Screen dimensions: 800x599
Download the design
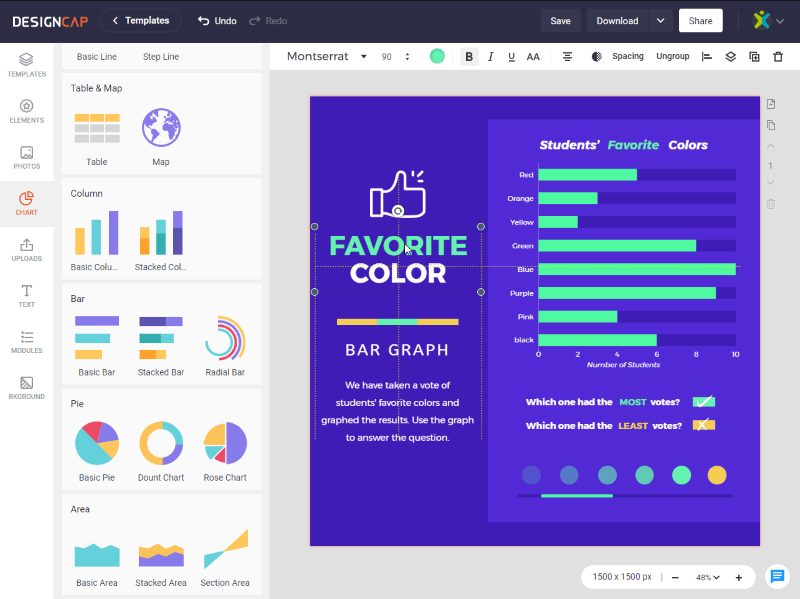point(617,21)
